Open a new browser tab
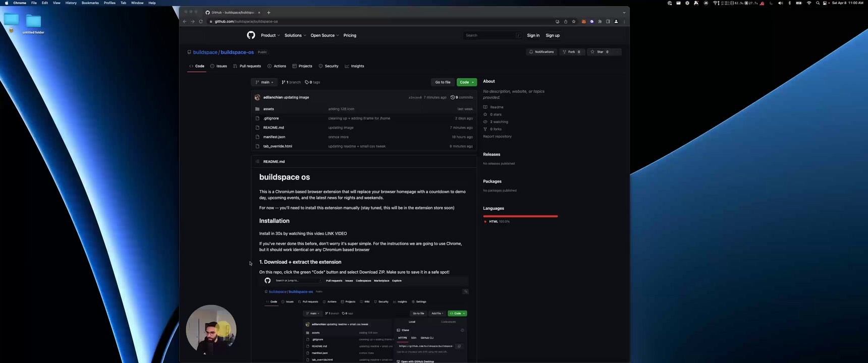Image resolution: width=868 pixels, height=363 pixels. pos(268,13)
